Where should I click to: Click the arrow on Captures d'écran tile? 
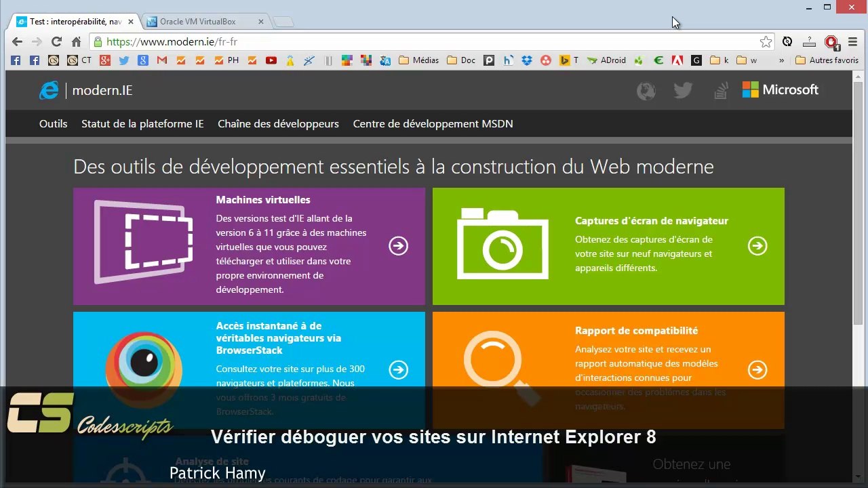tap(757, 246)
